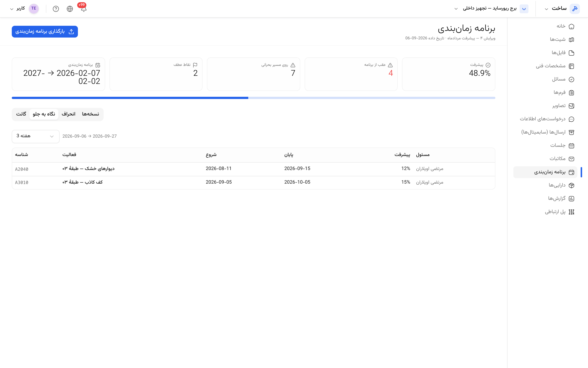588x368 pixels.
Task: Open the نسخه‌ها versions tab
Action: pyautogui.click(x=90, y=114)
